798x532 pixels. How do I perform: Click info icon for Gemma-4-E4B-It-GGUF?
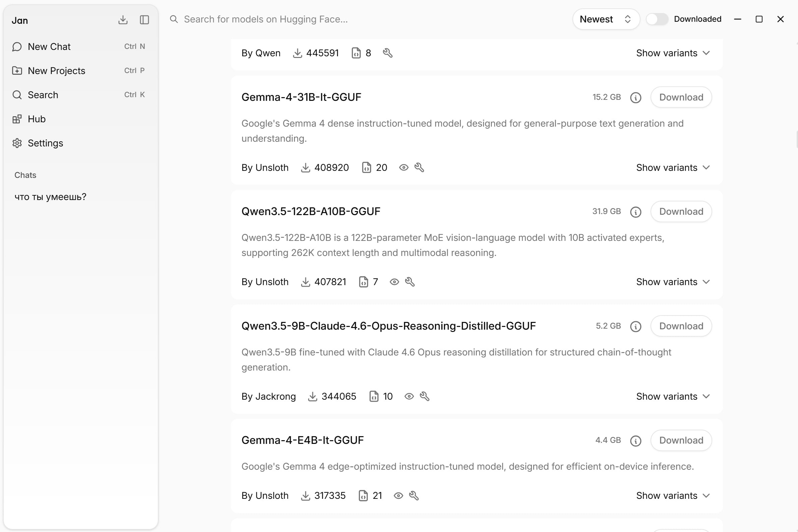635,441
